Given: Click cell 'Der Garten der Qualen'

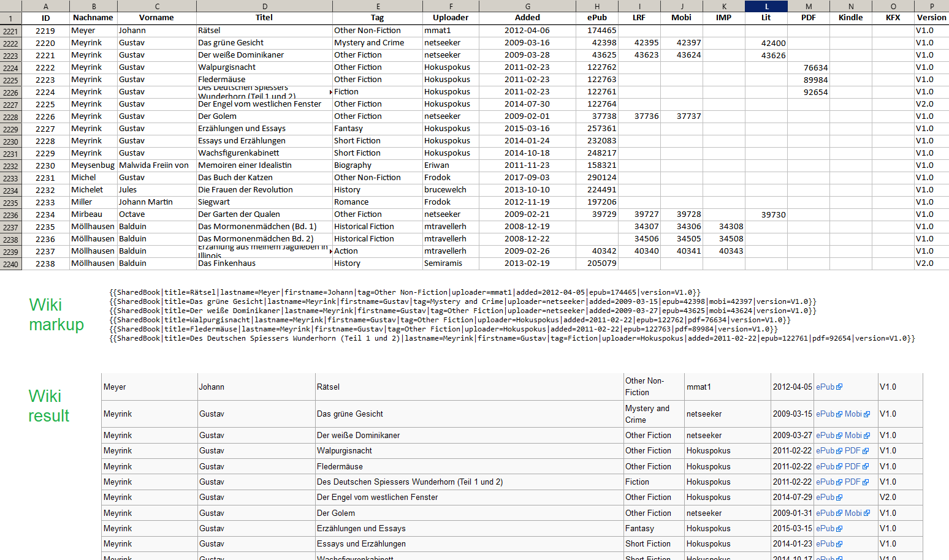Looking at the screenshot, I should pyautogui.click(x=264, y=214).
